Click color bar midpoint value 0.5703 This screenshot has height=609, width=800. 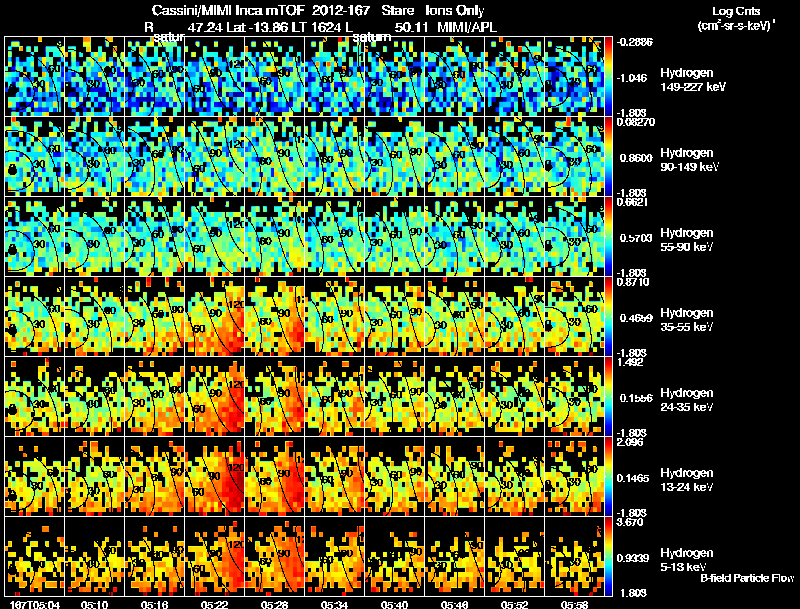(635, 238)
